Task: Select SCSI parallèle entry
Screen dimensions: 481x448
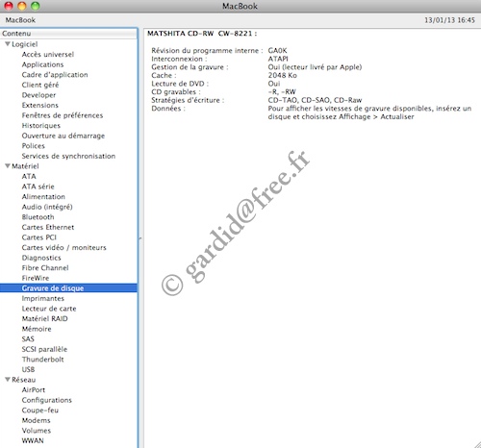Action: [x=44, y=349]
